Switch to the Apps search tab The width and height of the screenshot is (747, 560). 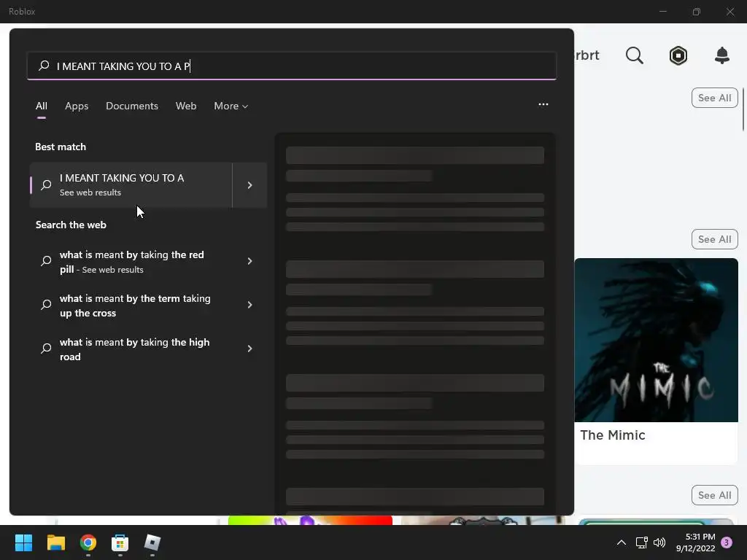tap(77, 106)
